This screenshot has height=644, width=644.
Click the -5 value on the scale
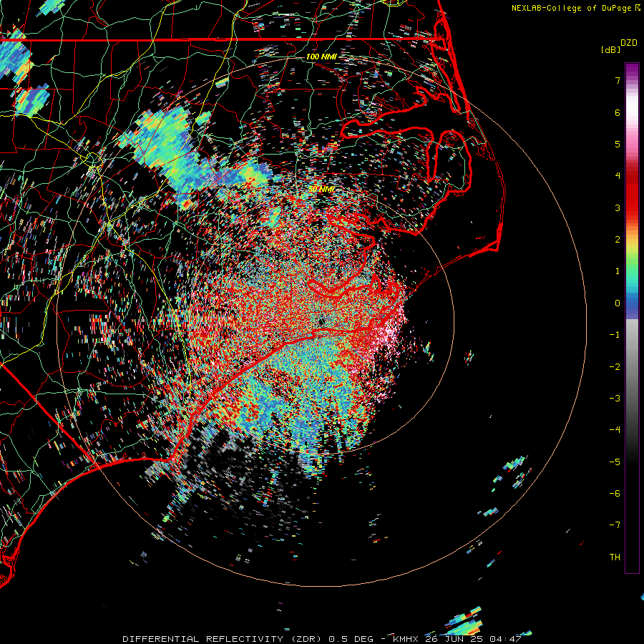point(615,462)
